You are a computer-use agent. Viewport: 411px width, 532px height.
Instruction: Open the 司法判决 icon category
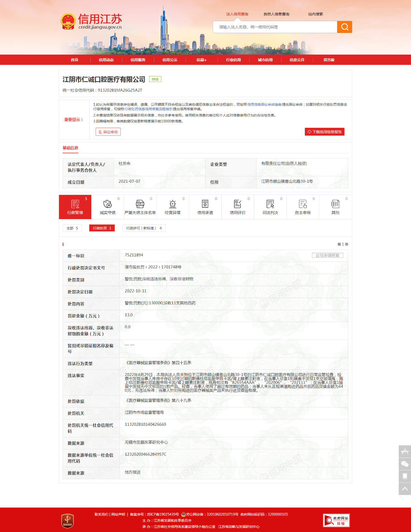[x=270, y=207]
